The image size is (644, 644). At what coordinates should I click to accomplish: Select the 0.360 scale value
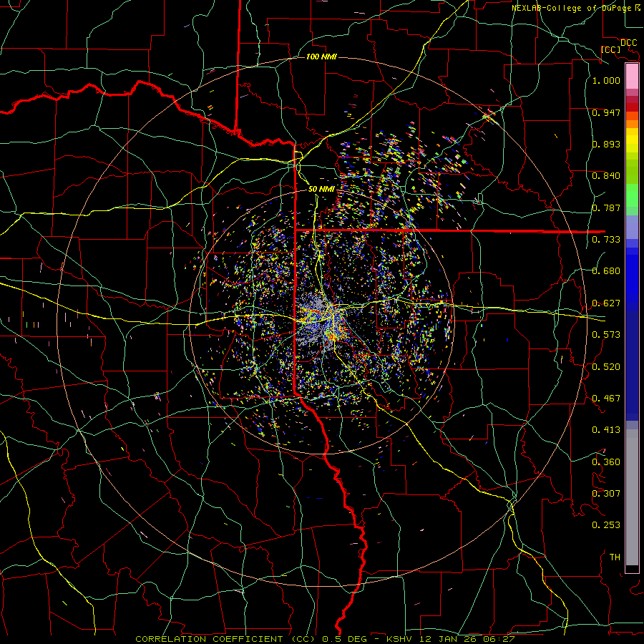click(x=606, y=462)
